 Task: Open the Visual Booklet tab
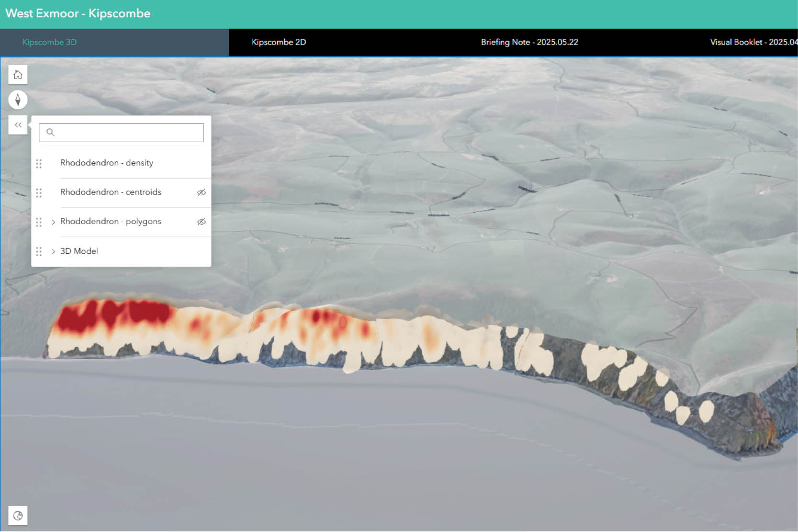pyautogui.click(x=753, y=42)
